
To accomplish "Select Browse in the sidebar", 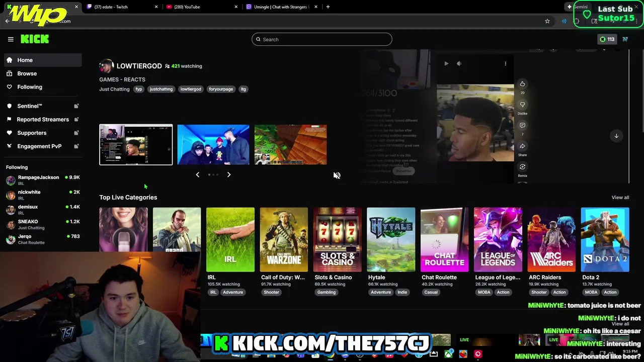I will pos(43,73).
